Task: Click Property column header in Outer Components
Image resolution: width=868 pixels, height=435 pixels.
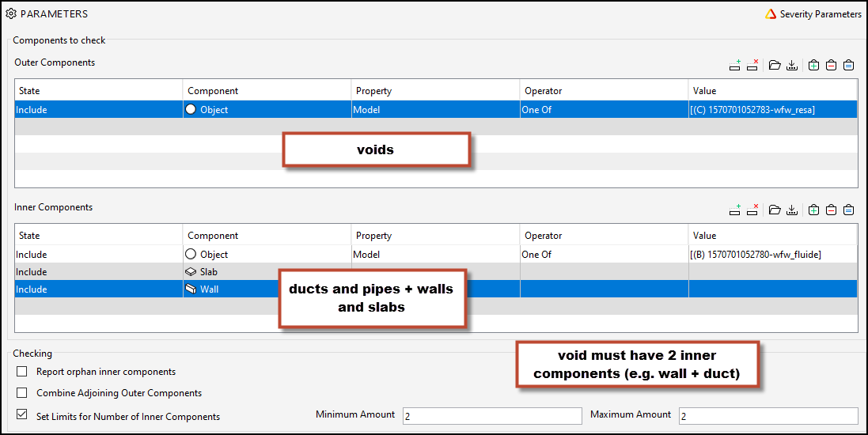Action: coord(435,90)
